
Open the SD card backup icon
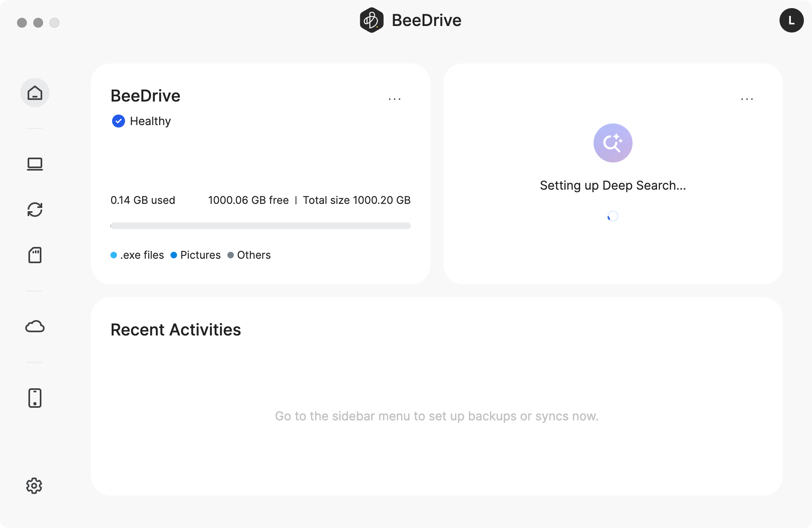(x=35, y=255)
